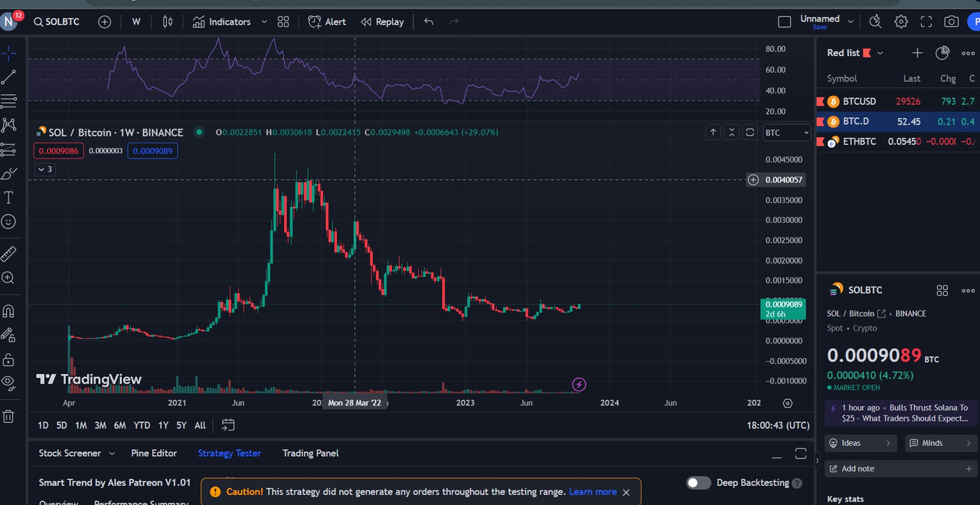Dismiss the caution banner with X

click(x=626, y=492)
